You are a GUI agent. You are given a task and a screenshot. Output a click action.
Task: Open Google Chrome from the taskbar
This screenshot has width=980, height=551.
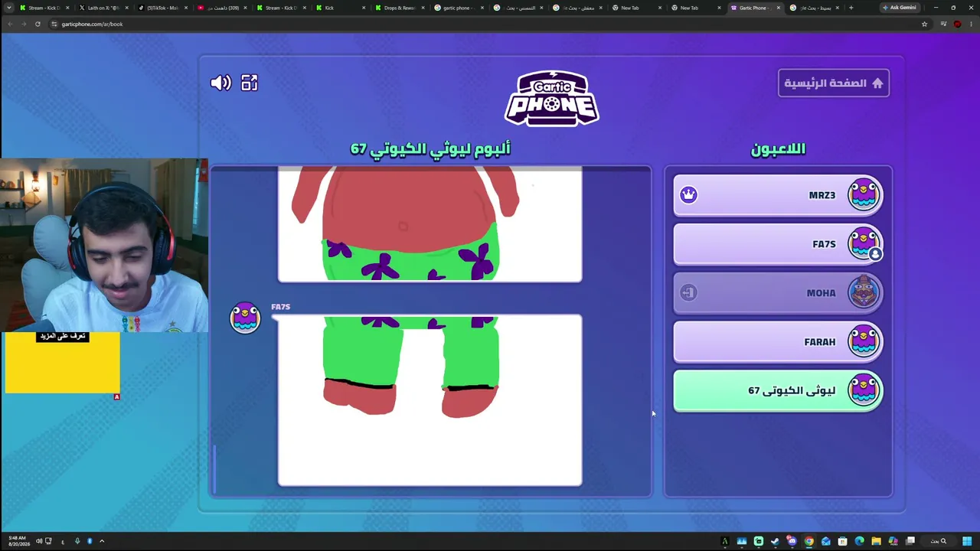808,541
